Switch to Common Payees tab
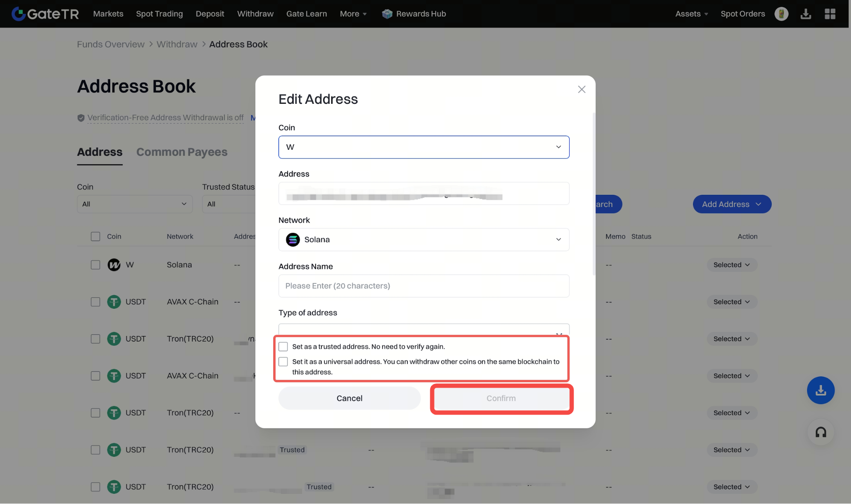 (182, 152)
